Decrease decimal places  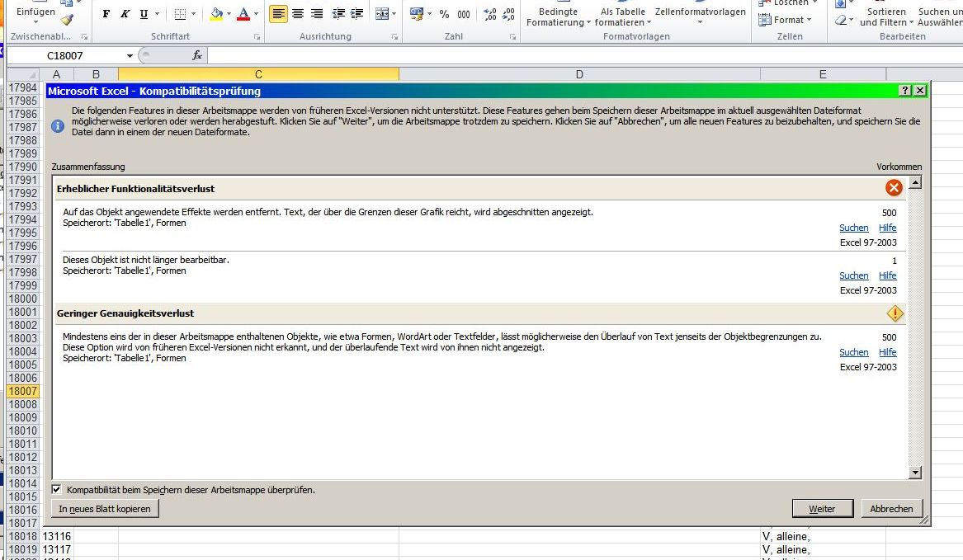pyautogui.click(x=508, y=13)
